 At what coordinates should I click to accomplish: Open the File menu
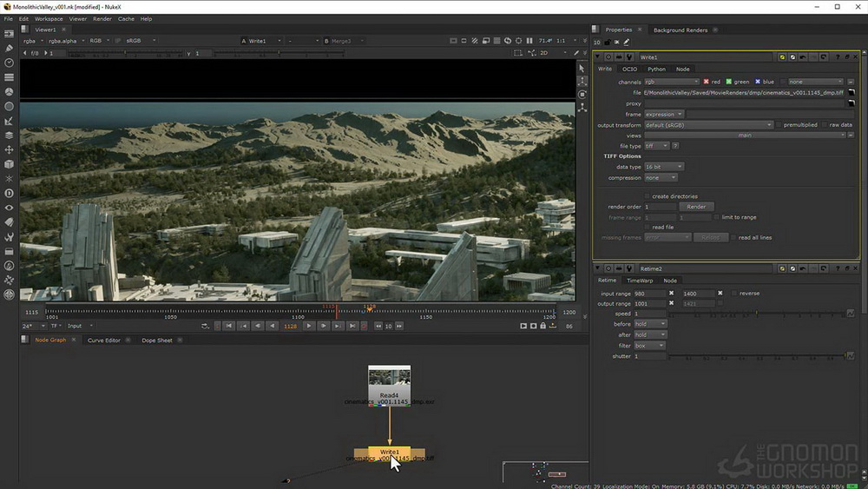[9, 19]
